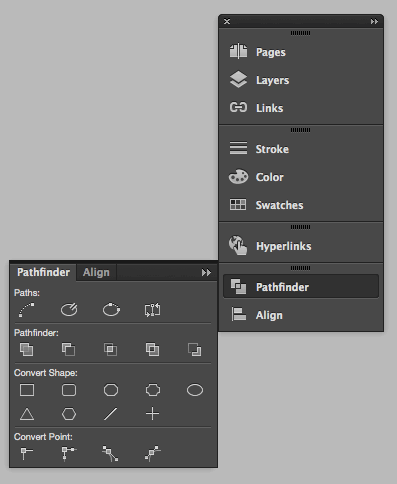Viewport: 397px width, 484px height.
Task: Click the gripper above the Stroke group
Action: 300,130
